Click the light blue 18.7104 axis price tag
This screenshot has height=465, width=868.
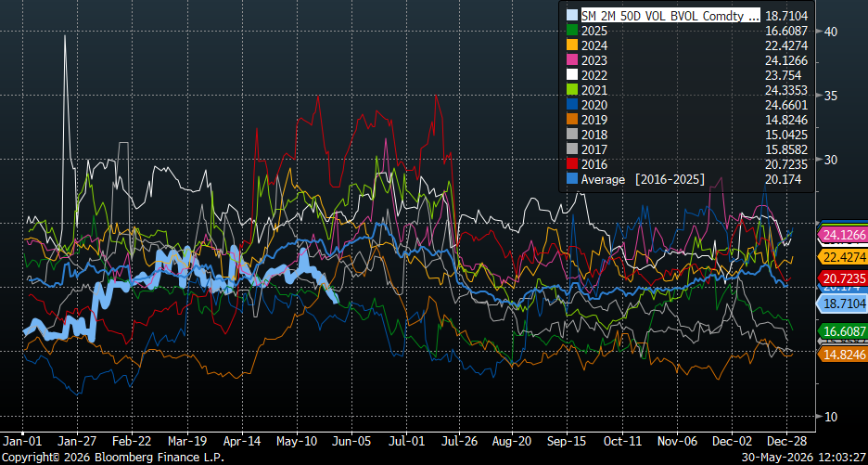tap(842, 304)
